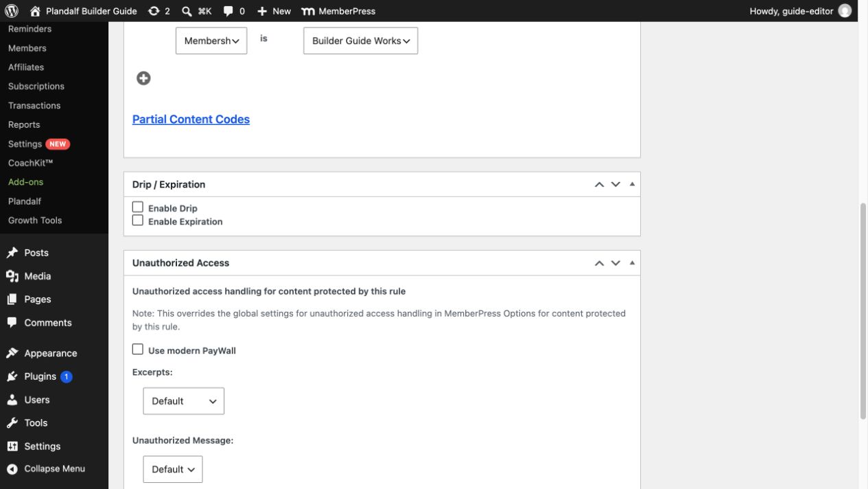Collapse the Drip / Expiration panel
Viewport: 868px width, 489px height.
[632, 185]
